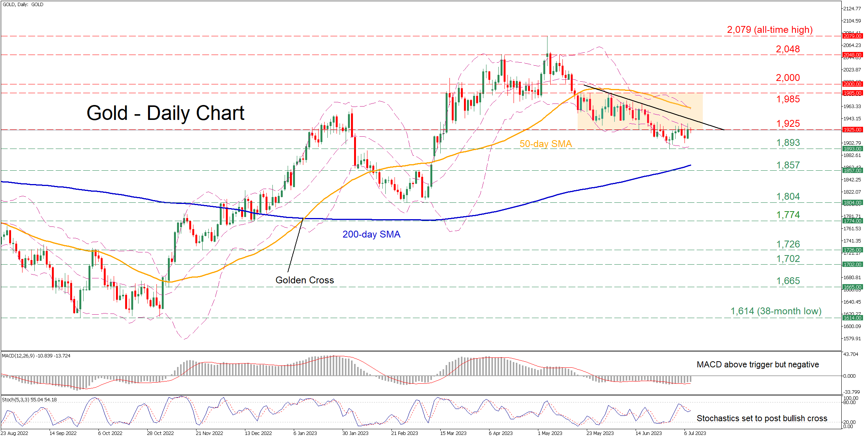
Task: Select the Golden Cross annotation text
Action: click(304, 280)
